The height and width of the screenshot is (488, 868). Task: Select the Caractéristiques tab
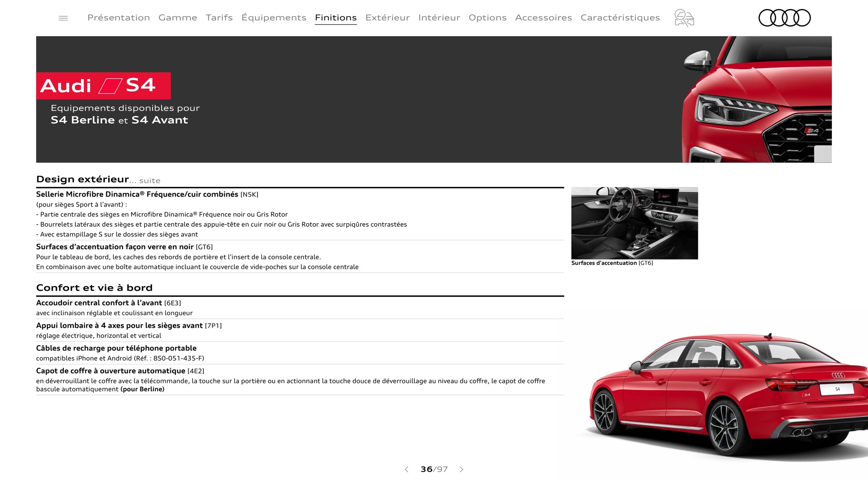point(620,17)
